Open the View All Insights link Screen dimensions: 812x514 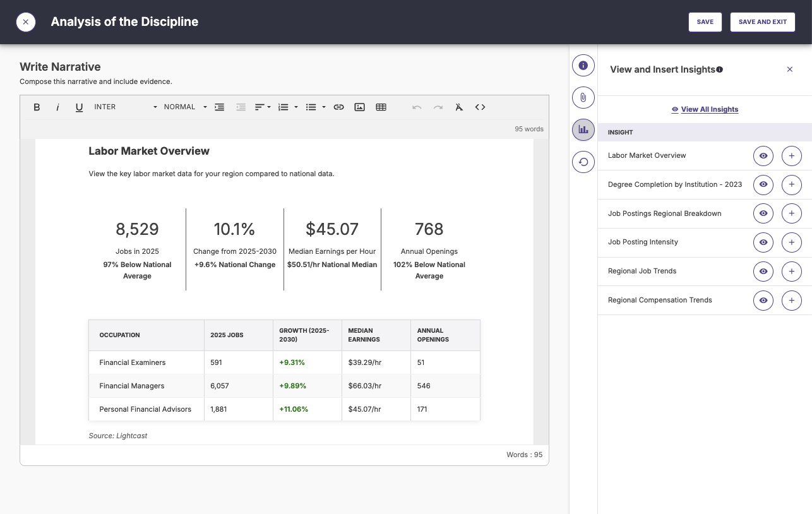pyautogui.click(x=705, y=109)
